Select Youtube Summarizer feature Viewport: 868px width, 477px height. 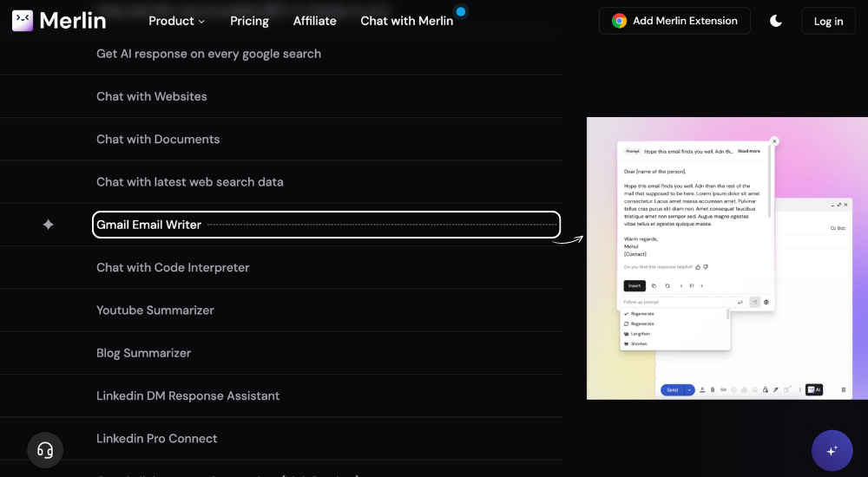[155, 310]
